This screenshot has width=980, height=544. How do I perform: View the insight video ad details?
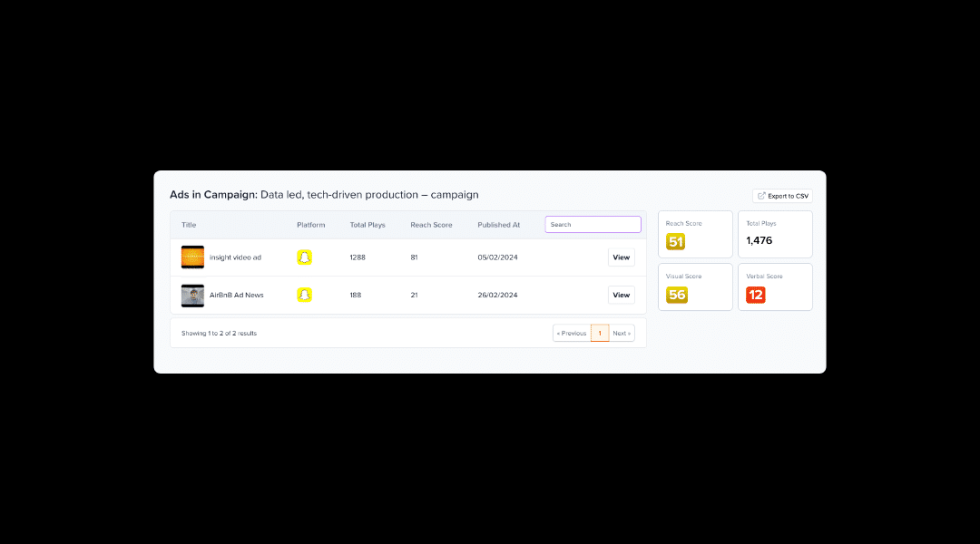[621, 257]
